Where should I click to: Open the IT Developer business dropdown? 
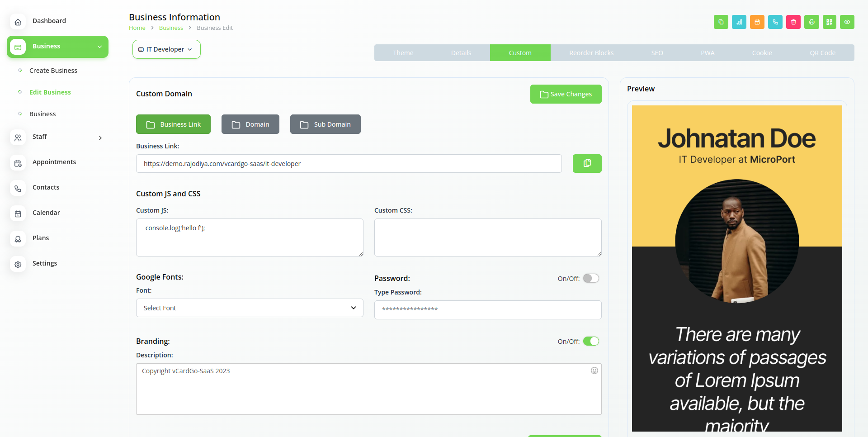click(x=166, y=49)
